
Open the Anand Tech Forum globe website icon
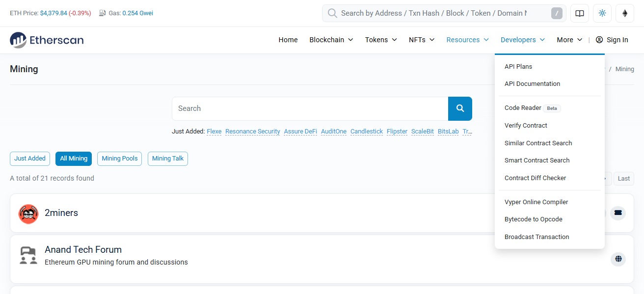[618, 259]
